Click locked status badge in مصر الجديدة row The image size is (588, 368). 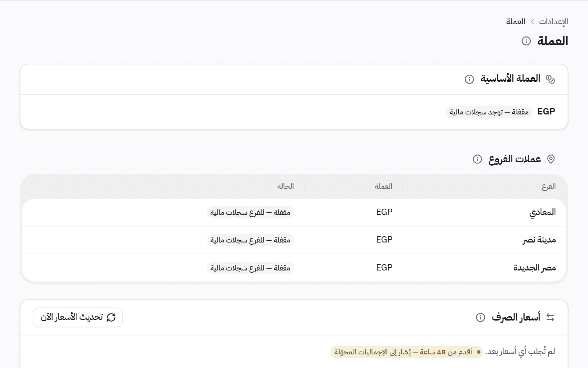[250, 268]
